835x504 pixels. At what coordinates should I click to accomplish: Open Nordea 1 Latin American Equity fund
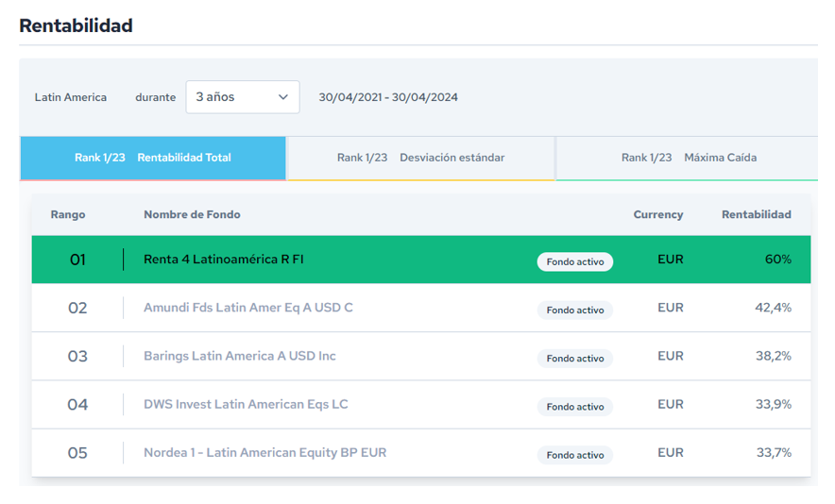[265, 453]
